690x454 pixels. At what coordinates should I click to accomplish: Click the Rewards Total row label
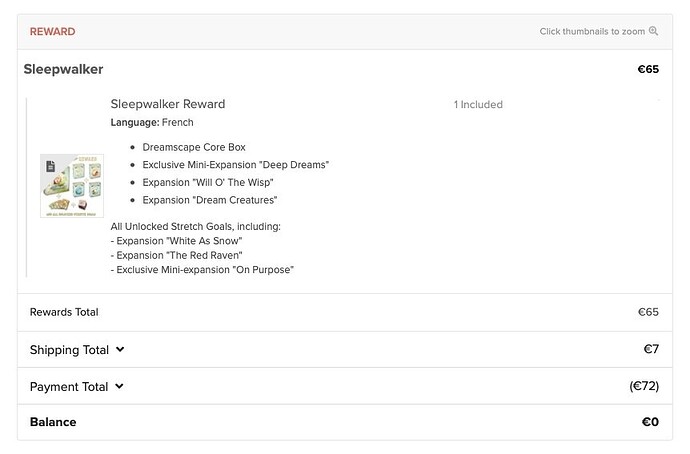coord(64,312)
